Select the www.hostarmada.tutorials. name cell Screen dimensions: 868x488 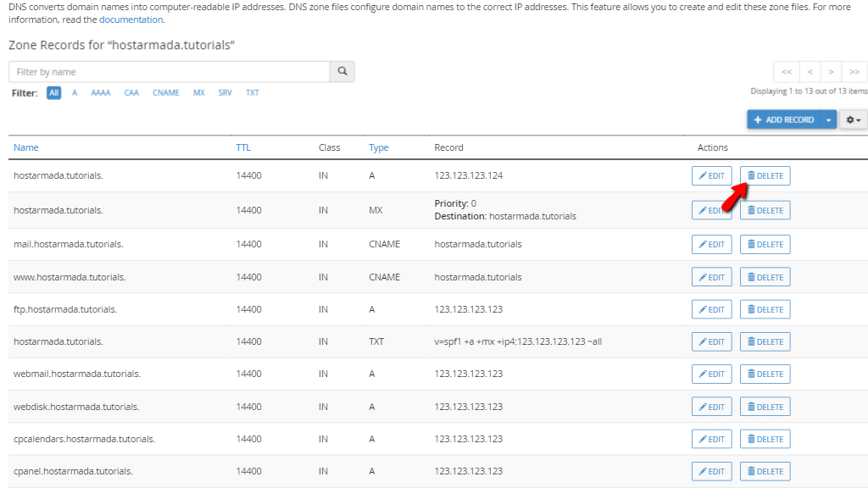(x=70, y=277)
